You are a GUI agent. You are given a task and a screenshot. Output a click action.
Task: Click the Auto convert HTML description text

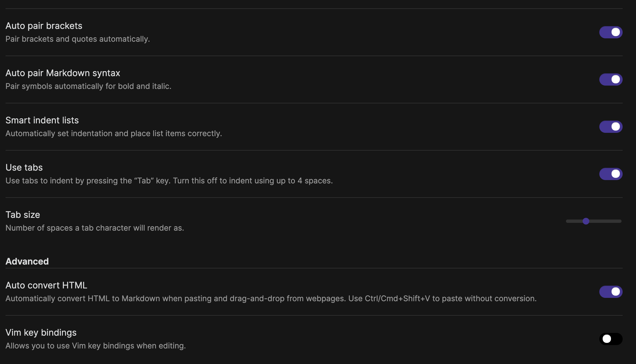tap(271, 298)
